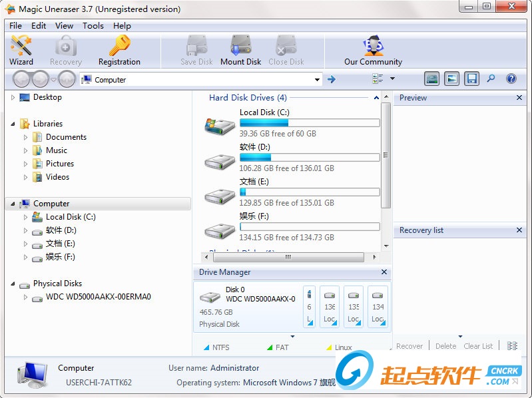532x398 pixels.
Task: Close the Drive Manager panel
Action: (x=384, y=272)
